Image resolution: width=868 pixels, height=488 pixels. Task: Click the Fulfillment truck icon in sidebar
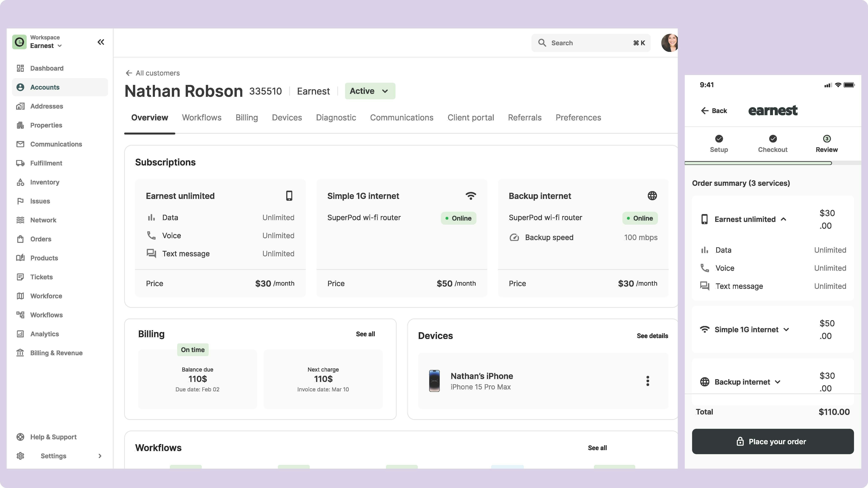[20, 163]
